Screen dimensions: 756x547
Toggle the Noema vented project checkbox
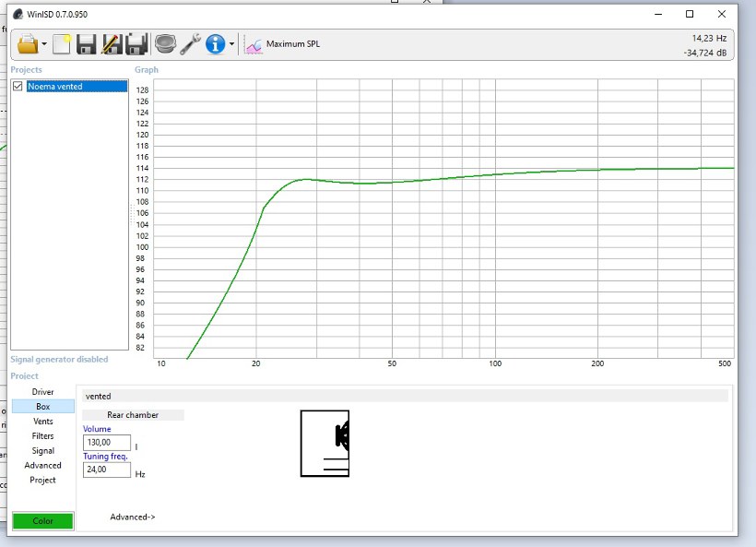(x=18, y=87)
